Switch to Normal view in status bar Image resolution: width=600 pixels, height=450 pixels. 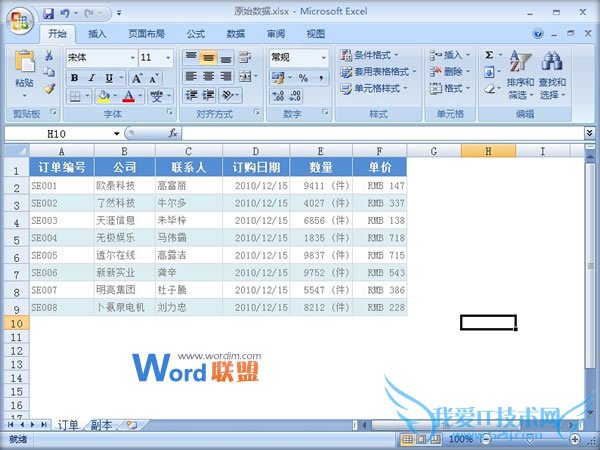(x=408, y=440)
